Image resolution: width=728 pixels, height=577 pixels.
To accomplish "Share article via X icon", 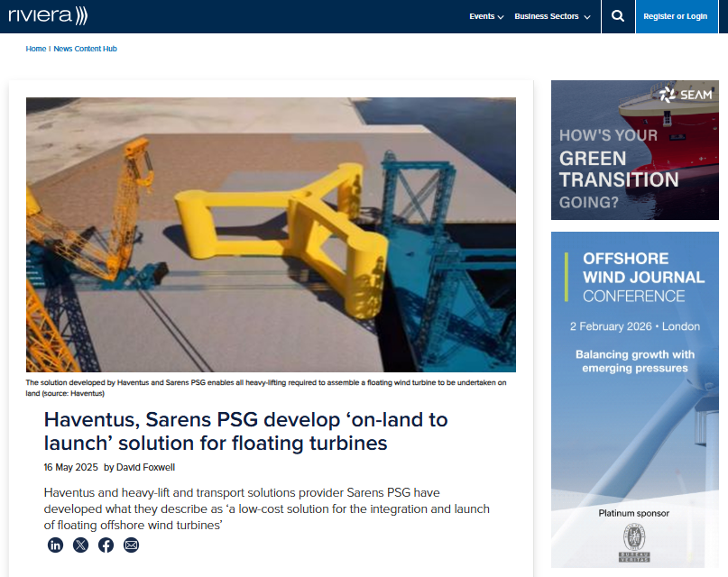I will (x=80, y=545).
